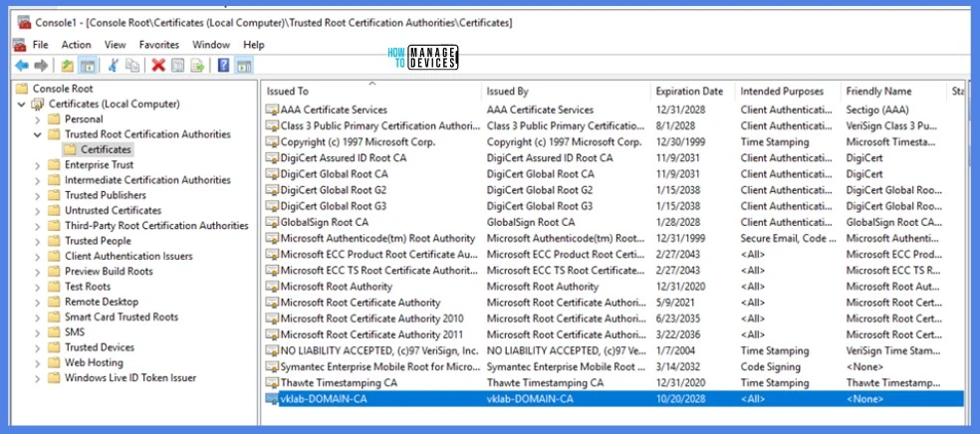Click the Console Root folder icon
Screen dimensions: 980x434
pos(22,89)
